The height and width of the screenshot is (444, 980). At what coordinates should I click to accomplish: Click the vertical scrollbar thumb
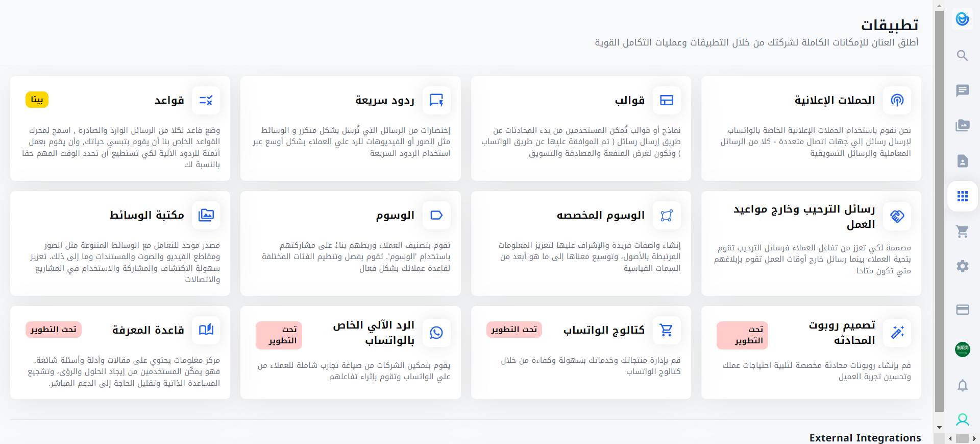(x=939, y=204)
